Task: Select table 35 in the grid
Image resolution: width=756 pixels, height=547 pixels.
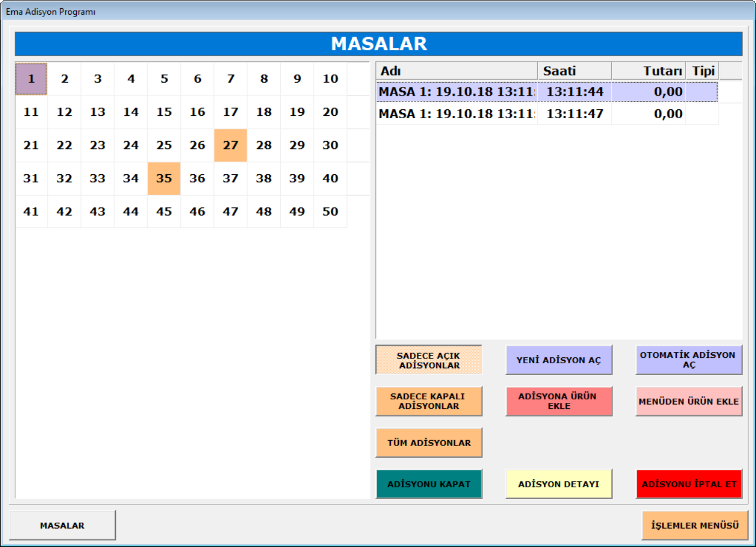Action: 164,178
